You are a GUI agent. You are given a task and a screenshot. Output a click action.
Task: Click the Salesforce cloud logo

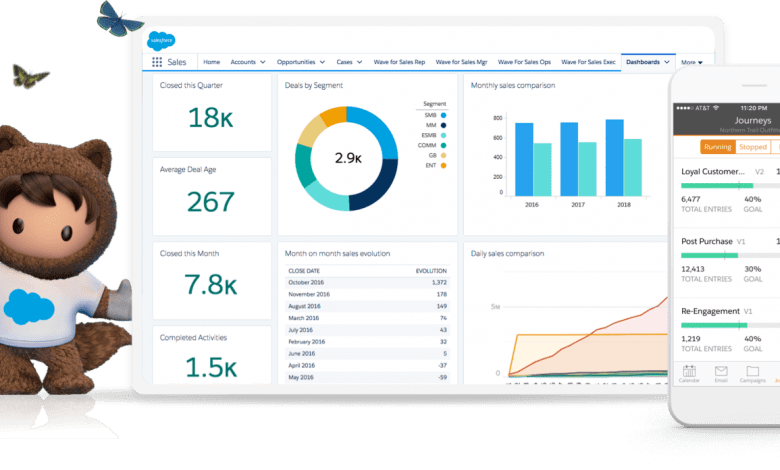161,40
